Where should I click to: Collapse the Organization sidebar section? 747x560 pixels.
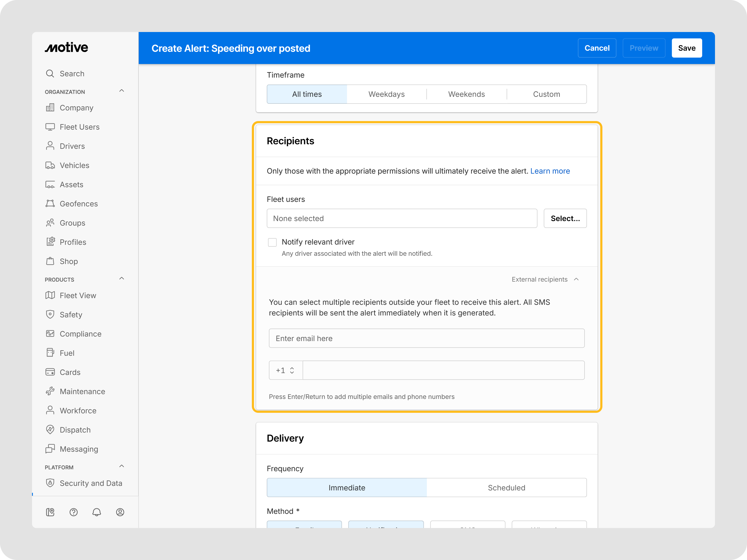(122, 91)
